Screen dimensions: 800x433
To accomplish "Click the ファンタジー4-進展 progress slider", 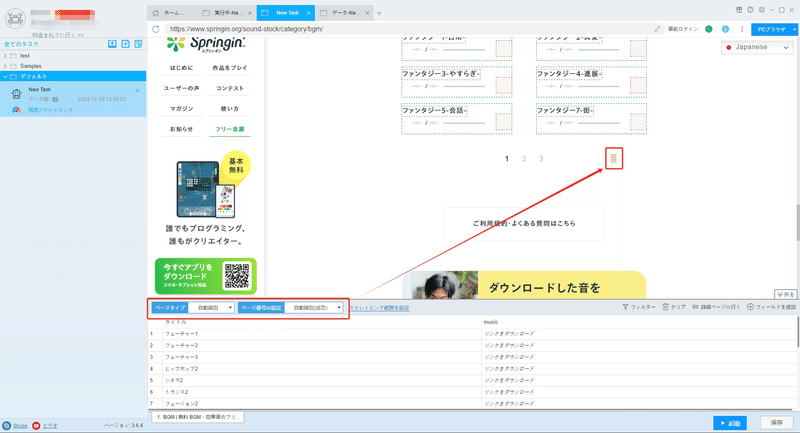I will click(x=598, y=86).
